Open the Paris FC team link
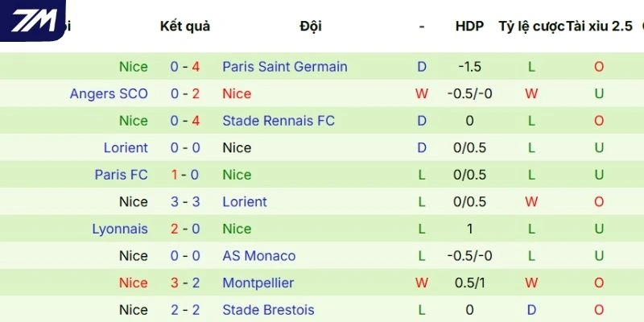The width and height of the screenshot is (644, 322). click(121, 175)
